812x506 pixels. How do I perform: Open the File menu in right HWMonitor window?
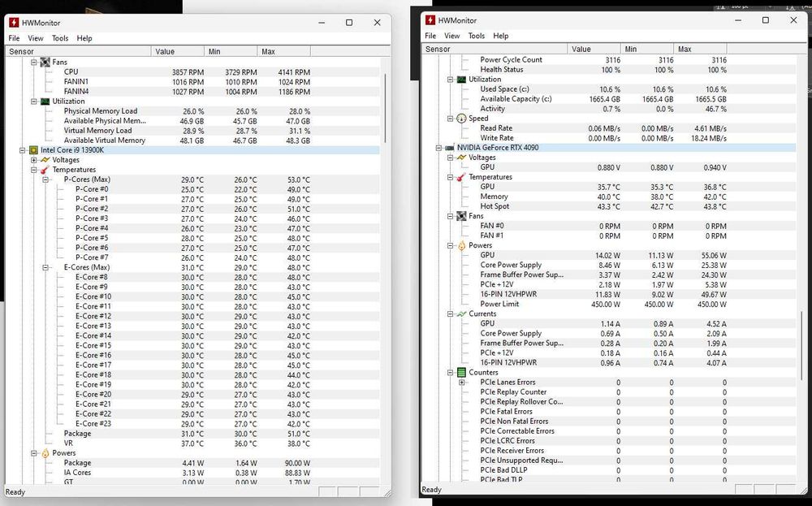[430, 36]
